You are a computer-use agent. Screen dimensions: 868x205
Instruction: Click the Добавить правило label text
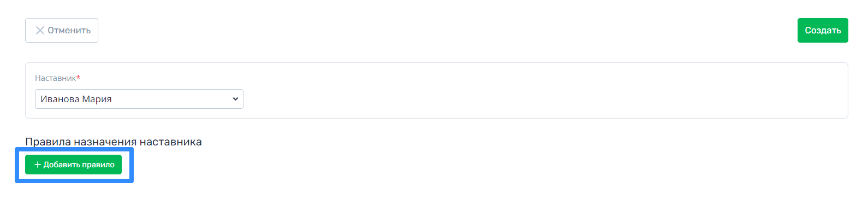[79, 165]
